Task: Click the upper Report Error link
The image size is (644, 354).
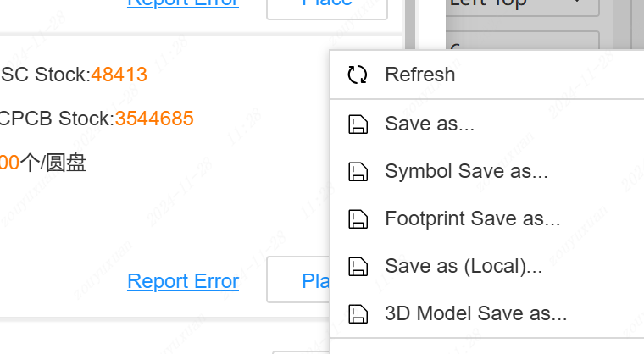Action: click(183, 3)
